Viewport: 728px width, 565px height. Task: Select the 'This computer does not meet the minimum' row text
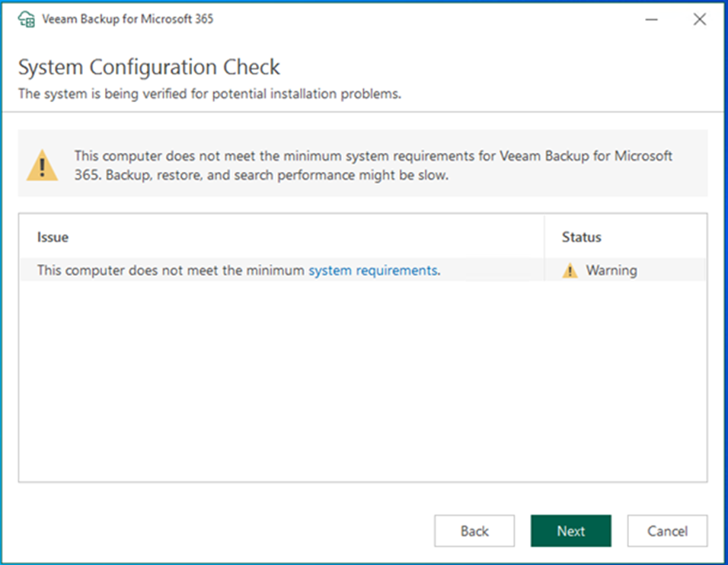[x=171, y=270]
